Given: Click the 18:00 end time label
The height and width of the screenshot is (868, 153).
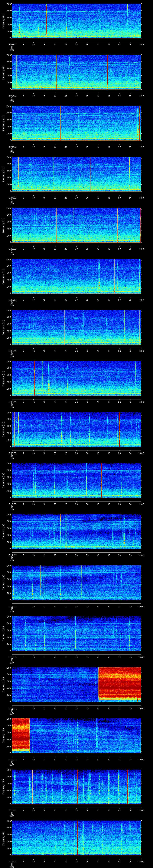Looking at the screenshot, I should point(141,861).
